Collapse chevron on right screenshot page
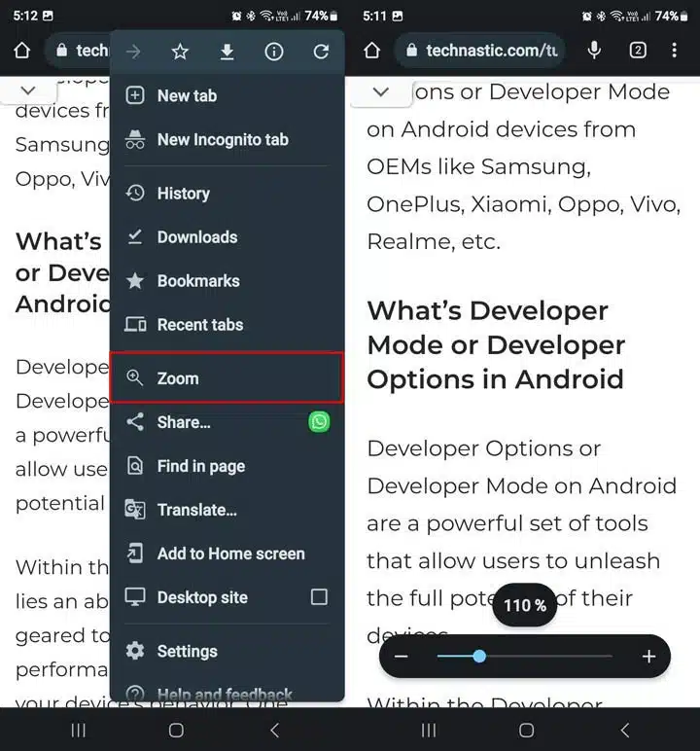This screenshot has width=700, height=751. click(x=381, y=91)
